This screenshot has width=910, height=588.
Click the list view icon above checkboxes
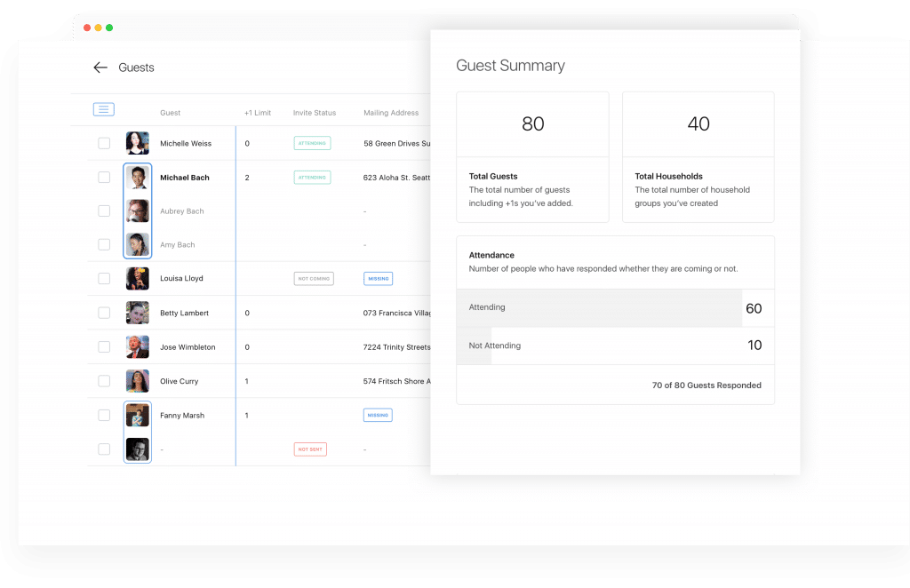pos(104,109)
